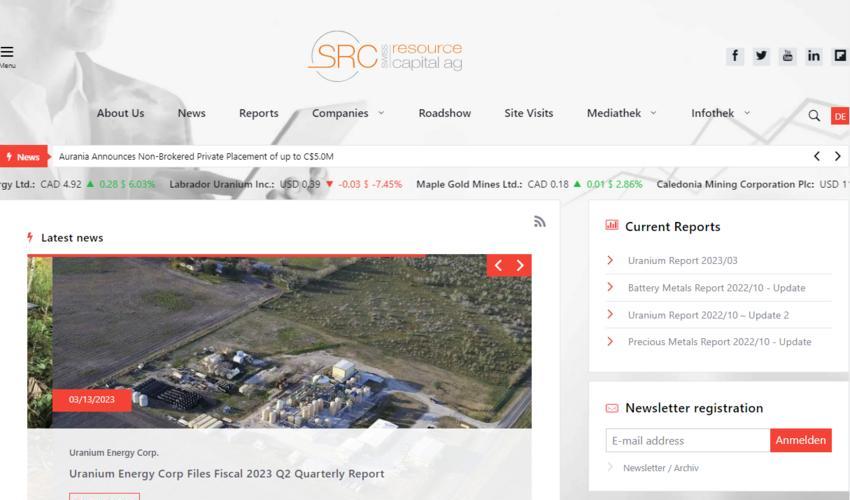This screenshot has height=500, width=850.
Task: Open the YouTube social icon
Action: 787,56
